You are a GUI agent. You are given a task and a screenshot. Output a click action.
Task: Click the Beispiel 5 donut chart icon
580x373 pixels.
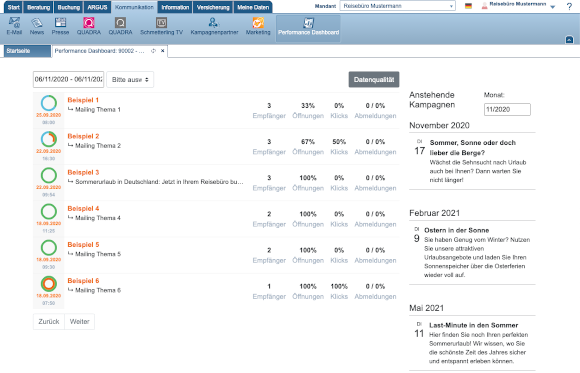[48, 248]
